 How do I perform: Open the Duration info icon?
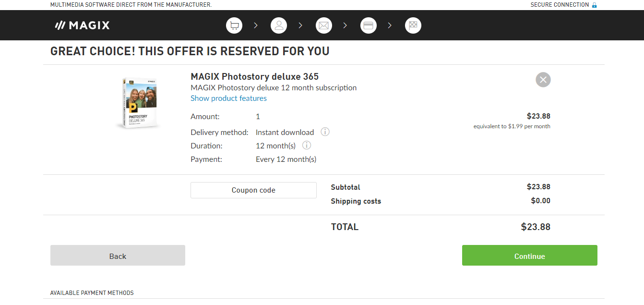point(307,145)
